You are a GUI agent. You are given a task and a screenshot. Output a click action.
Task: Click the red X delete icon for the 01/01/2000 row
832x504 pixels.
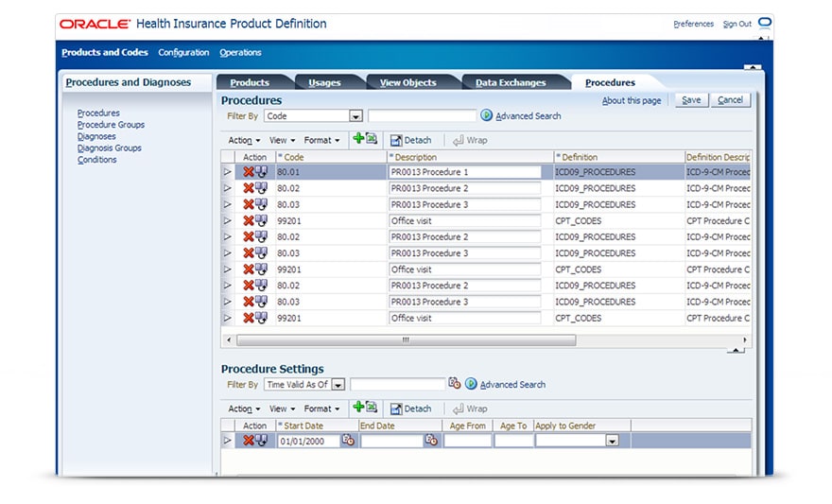tap(249, 441)
